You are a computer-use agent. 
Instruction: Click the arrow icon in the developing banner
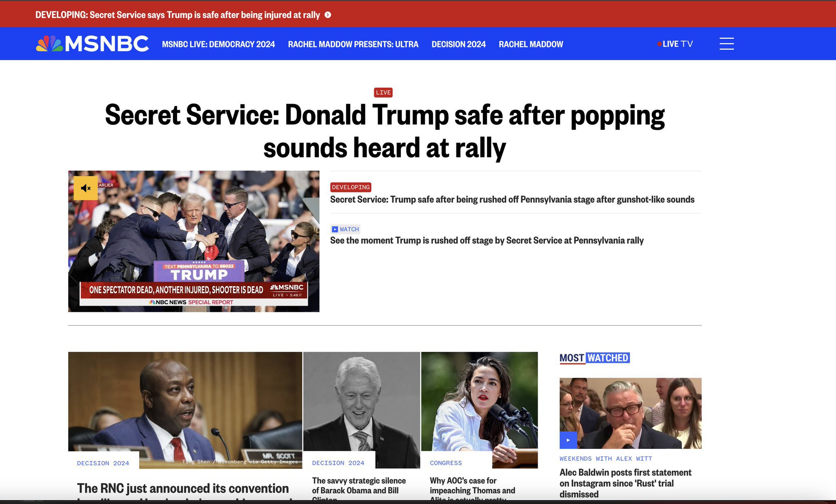tap(328, 15)
